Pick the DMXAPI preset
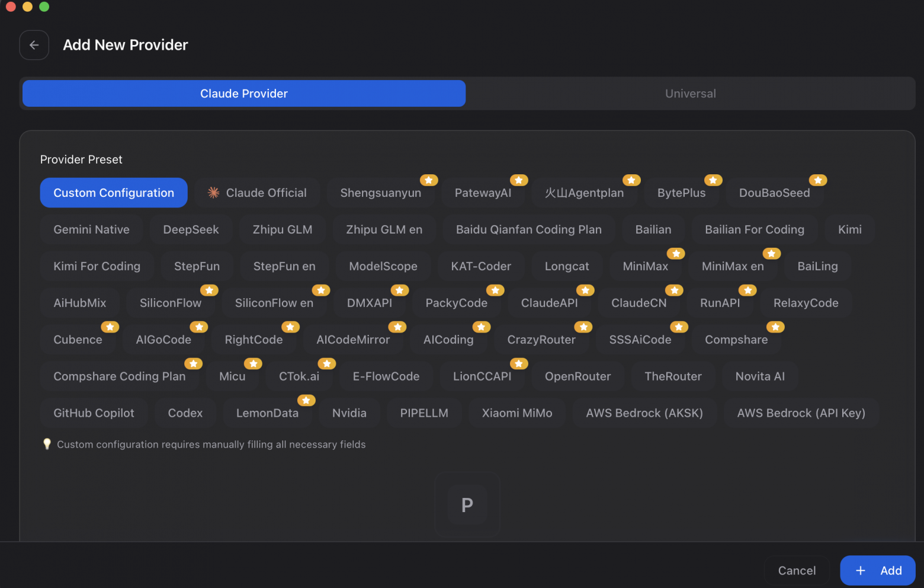The width and height of the screenshot is (924, 588). 370,303
